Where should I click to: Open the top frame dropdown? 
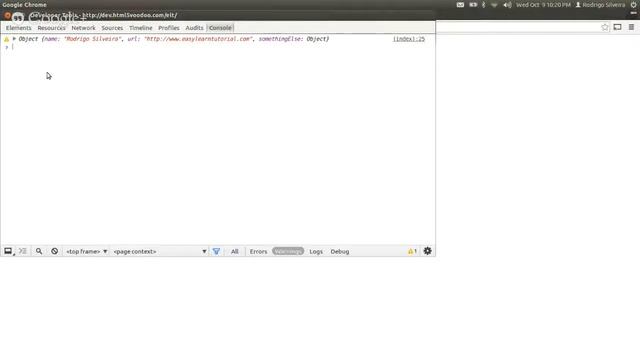coord(87,251)
